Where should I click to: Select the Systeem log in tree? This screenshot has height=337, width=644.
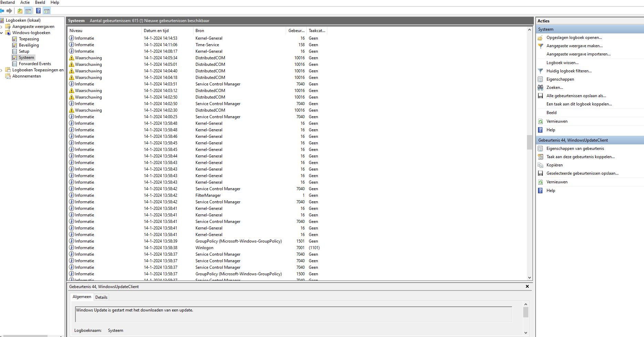pos(26,58)
